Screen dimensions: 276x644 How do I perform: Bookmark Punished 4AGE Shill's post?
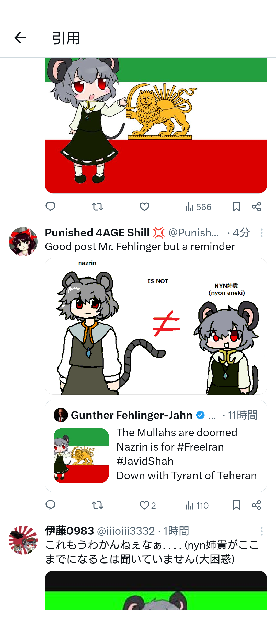click(236, 505)
